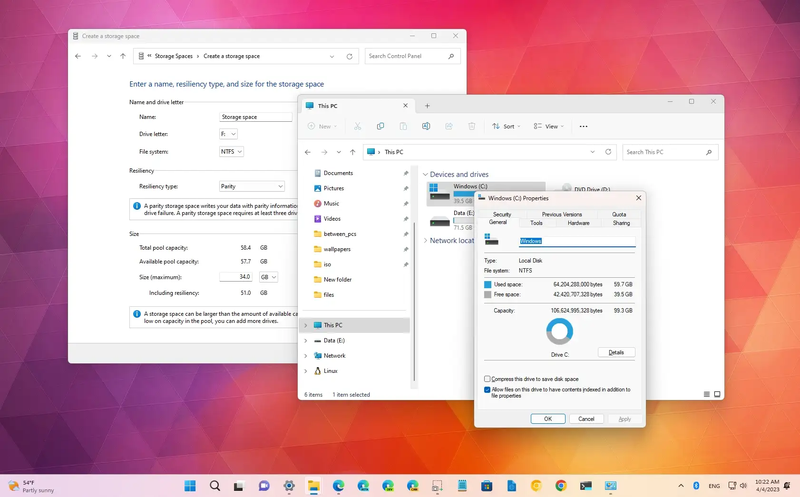The height and width of the screenshot is (497, 800).
Task: Click the Rename icon in File Explorer toolbar
Action: point(426,126)
